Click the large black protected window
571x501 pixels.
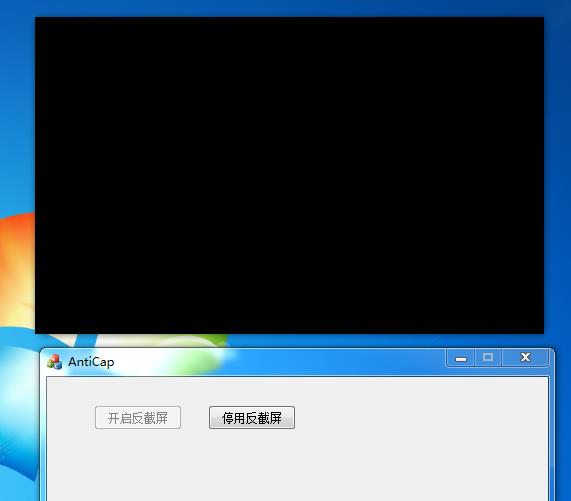[290, 175]
